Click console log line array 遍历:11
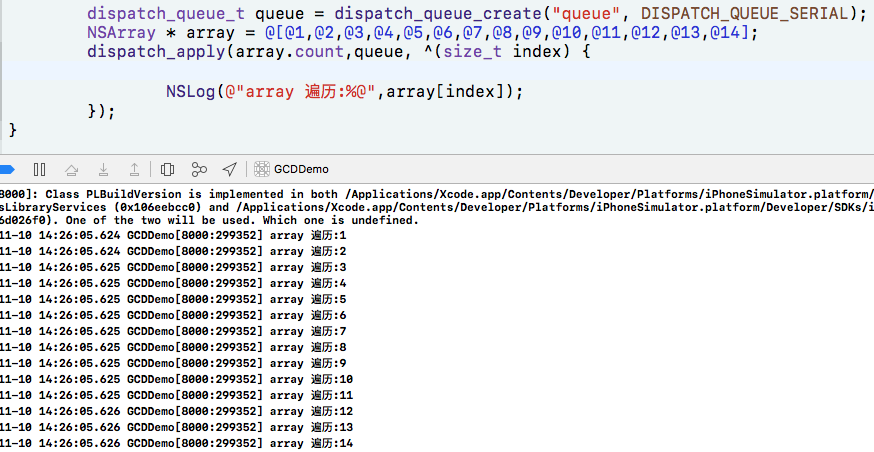Screen dimensions: 874x452 (x=177, y=396)
